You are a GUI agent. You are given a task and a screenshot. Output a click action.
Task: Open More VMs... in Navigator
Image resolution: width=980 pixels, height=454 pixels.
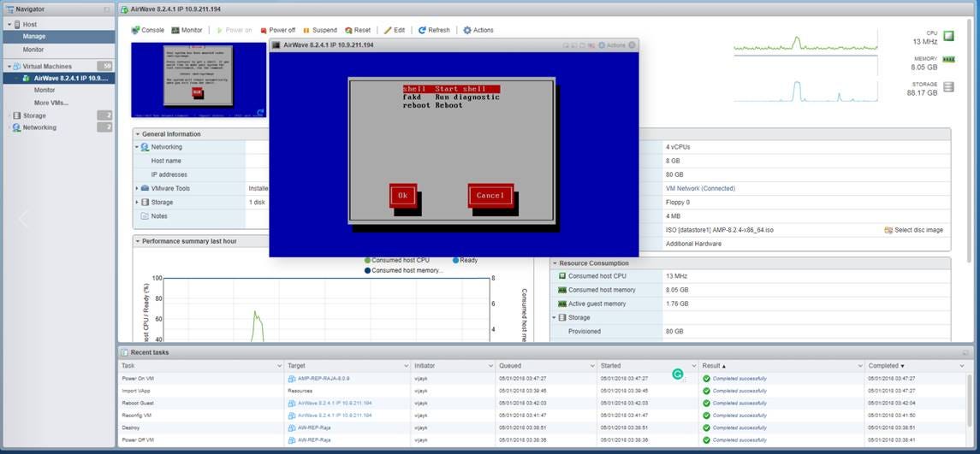point(51,103)
